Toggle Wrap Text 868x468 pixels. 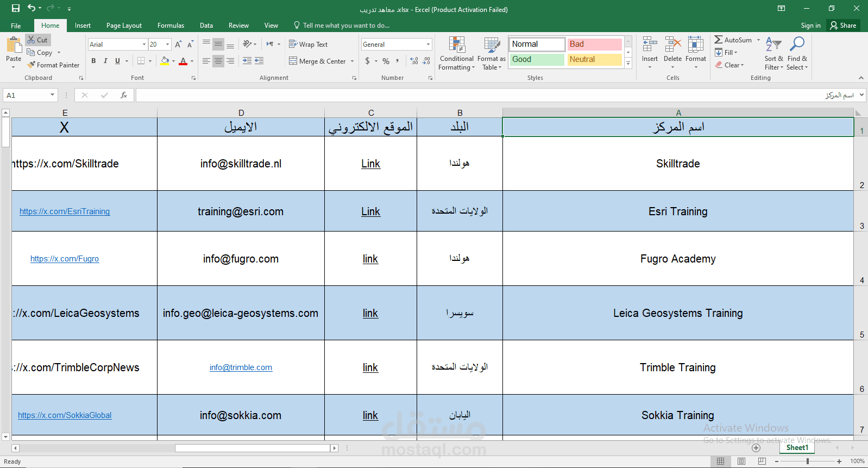pos(308,44)
